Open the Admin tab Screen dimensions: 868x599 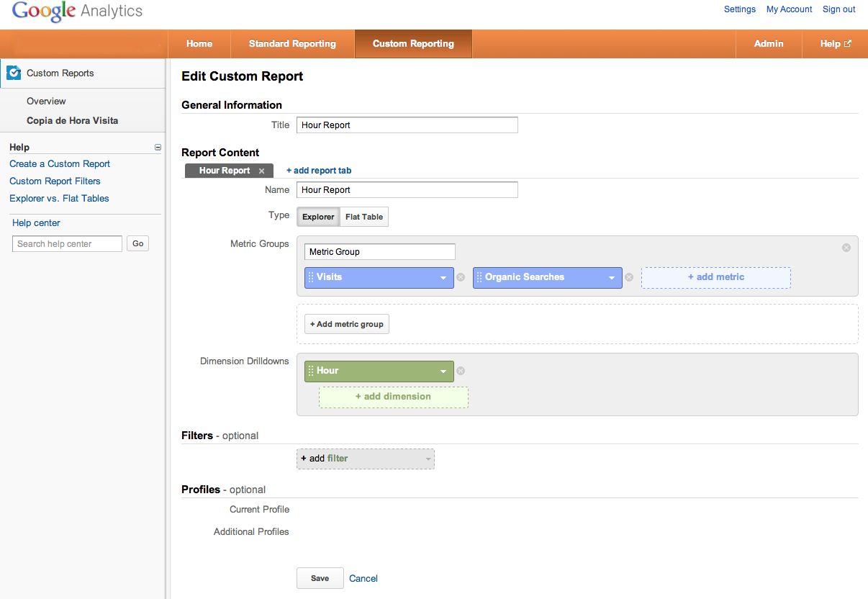tap(769, 44)
